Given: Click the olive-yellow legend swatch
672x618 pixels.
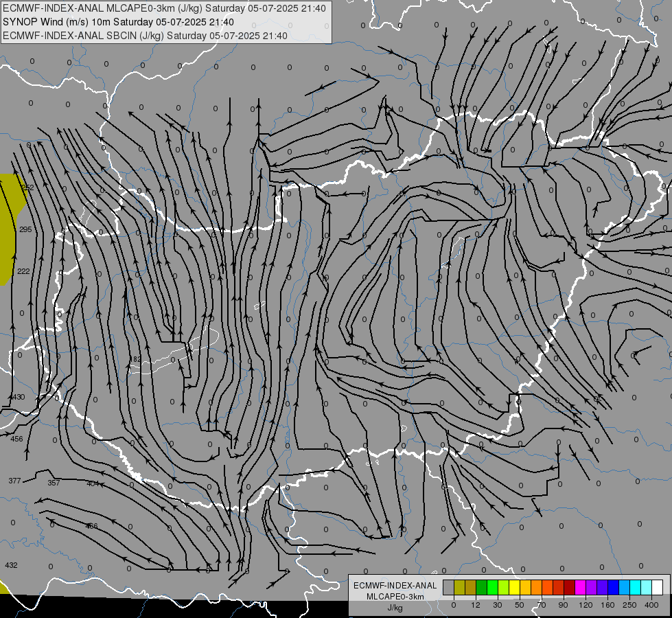Looking at the screenshot, I should coord(459,587).
